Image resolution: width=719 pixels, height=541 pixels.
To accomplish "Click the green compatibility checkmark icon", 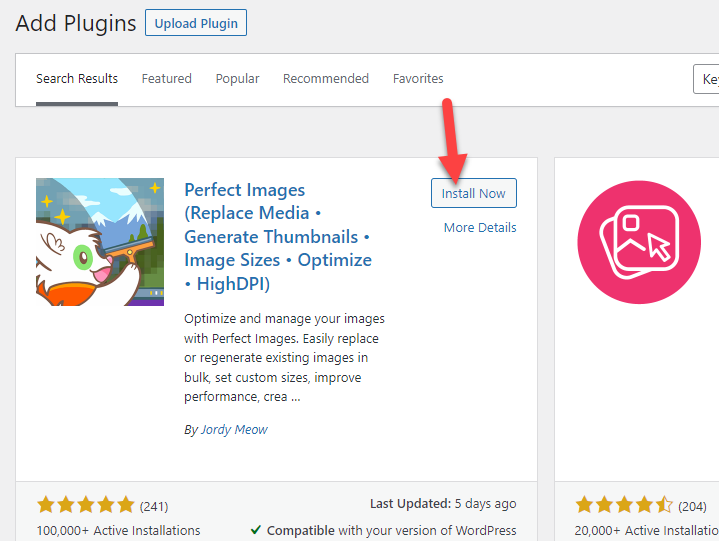I will tap(256, 530).
